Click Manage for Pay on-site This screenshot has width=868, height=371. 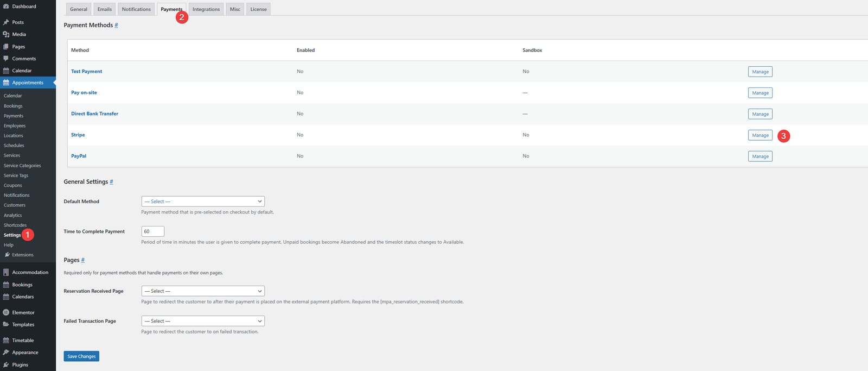pos(760,93)
